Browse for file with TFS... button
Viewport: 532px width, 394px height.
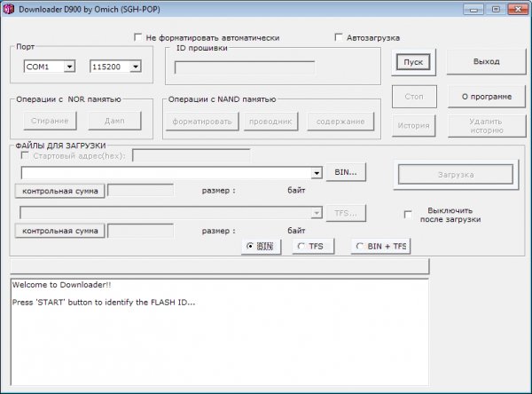coord(346,213)
